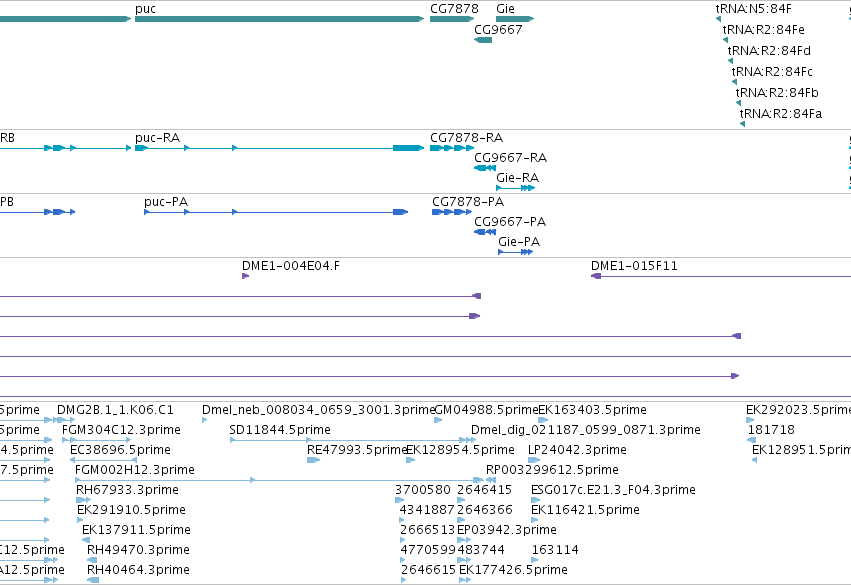The image size is (851, 585).
Task: Select the Gie-PA label
Action: tap(519, 242)
